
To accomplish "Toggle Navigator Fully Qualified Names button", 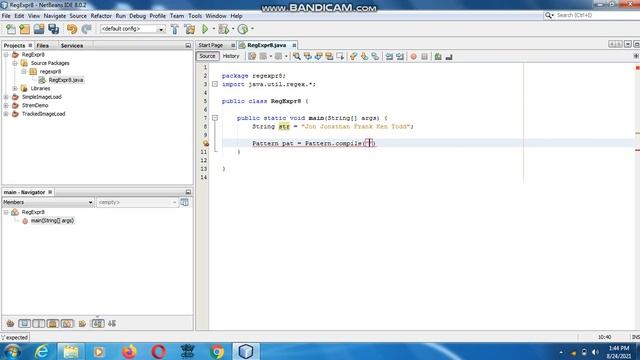I will 82,324.
